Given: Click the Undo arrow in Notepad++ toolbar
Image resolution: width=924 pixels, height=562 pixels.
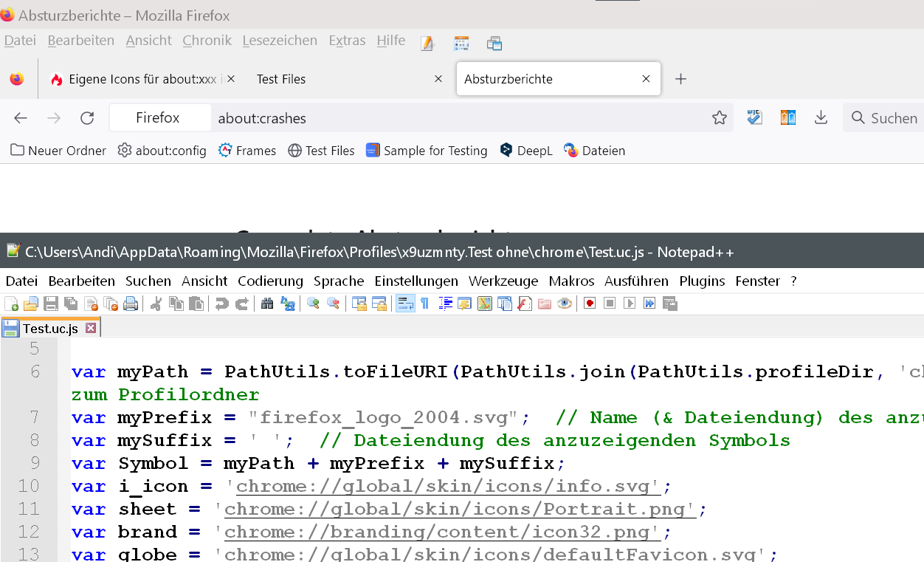Looking at the screenshot, I should point(221,304).
